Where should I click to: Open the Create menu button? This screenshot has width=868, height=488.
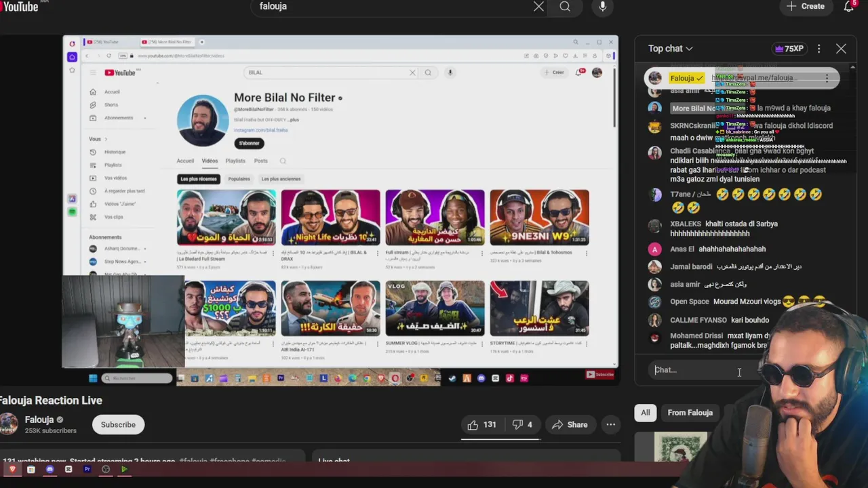coord(806,6)
